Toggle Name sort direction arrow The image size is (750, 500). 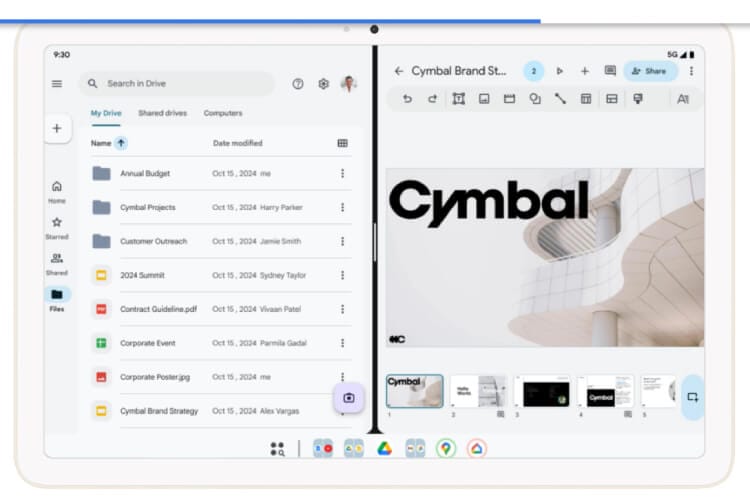tap(121, 143)
